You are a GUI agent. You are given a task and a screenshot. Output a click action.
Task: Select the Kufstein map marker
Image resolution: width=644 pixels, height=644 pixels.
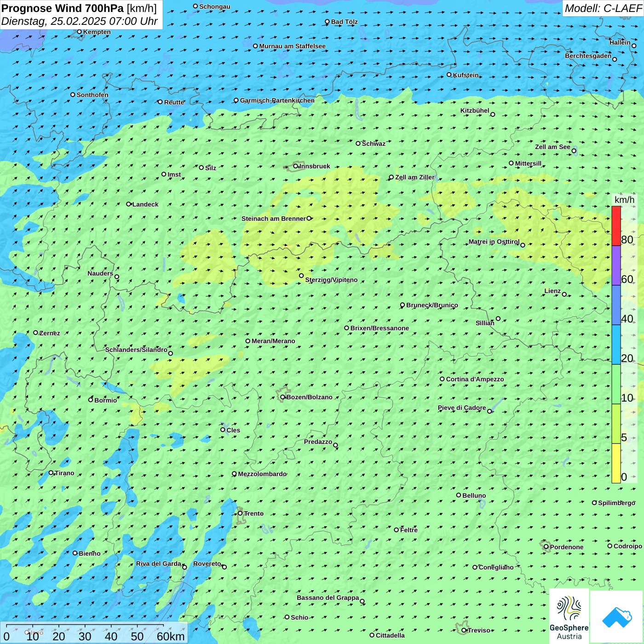(x=449, y=75)
